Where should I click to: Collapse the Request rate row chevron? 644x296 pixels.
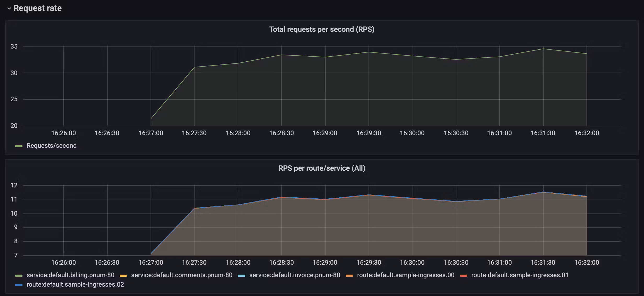click(x=9, y=8)
